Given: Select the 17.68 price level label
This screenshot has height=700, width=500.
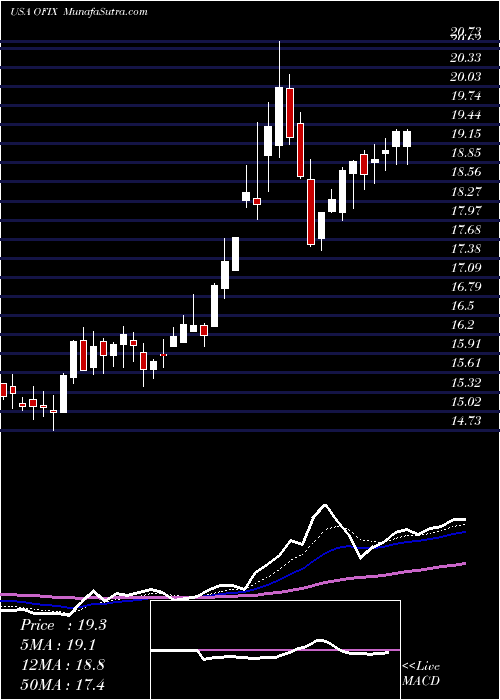Looking at the screenshot, I should click(466, 229).
